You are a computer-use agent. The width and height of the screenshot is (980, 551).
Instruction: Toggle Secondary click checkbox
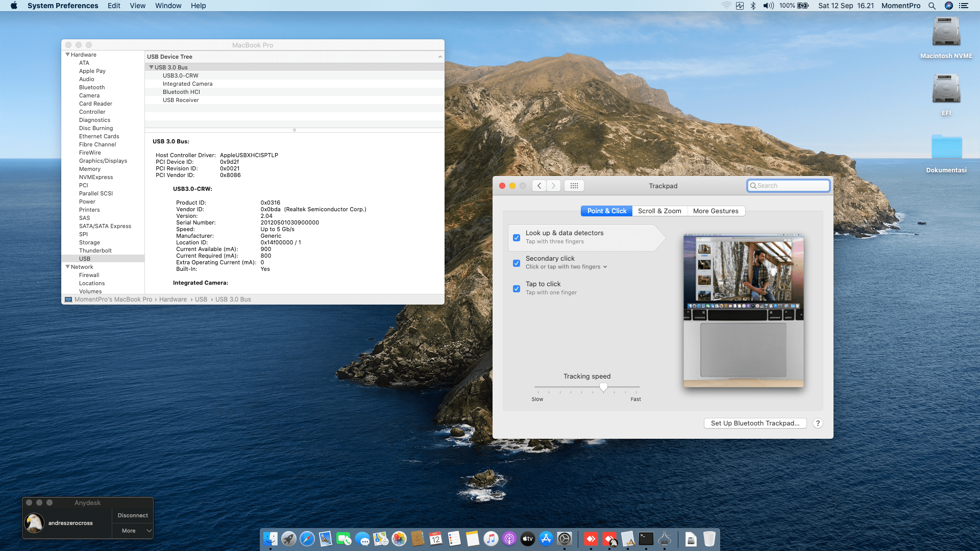[x=517, y=263]
